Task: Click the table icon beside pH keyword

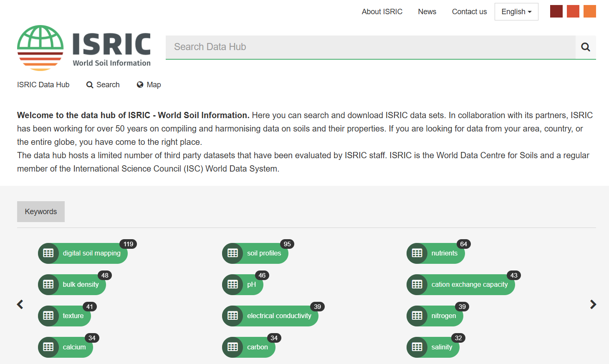Action: coord(232,285)
